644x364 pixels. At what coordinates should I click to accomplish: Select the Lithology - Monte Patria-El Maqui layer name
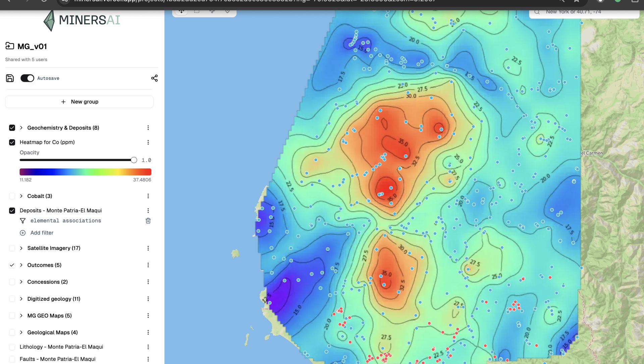[61, 347]
